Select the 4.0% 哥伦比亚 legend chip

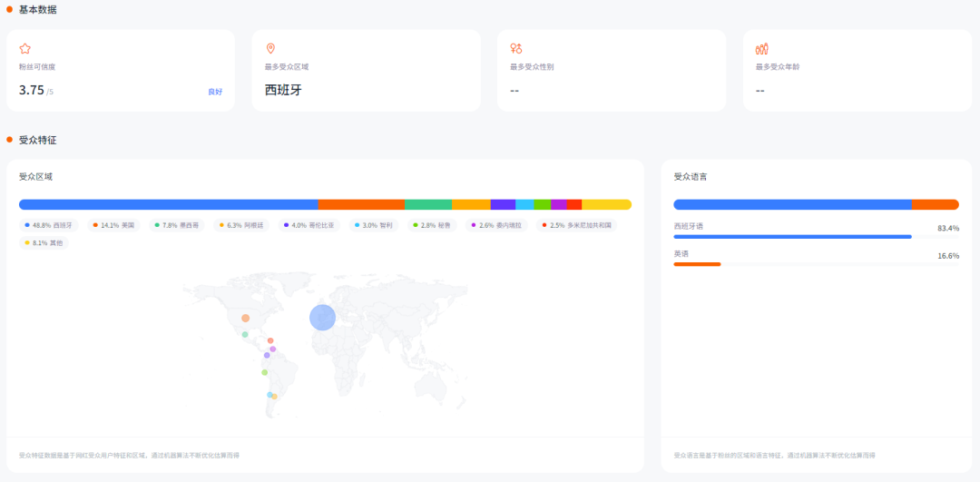tap(309, 225)
